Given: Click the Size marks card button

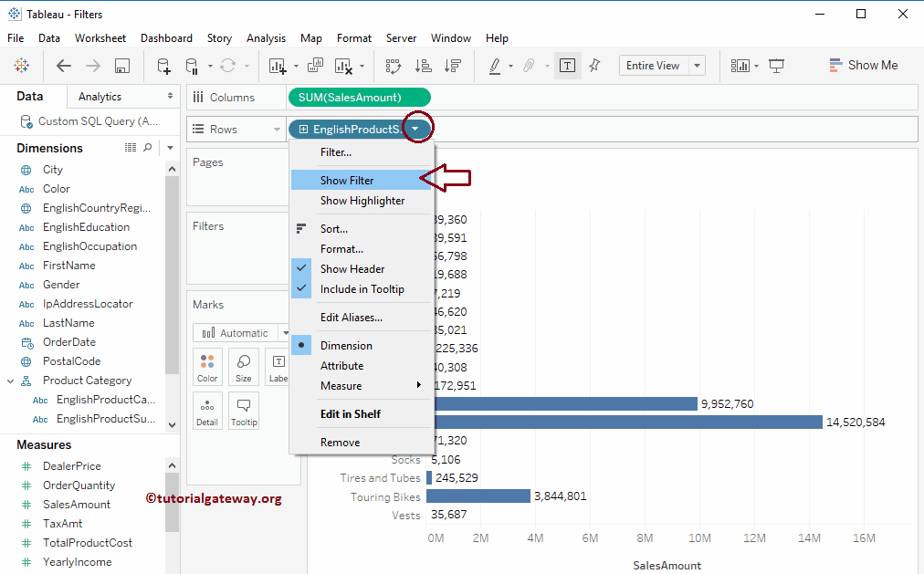Looking at the screenshot, I should click(x=244, y=367).
